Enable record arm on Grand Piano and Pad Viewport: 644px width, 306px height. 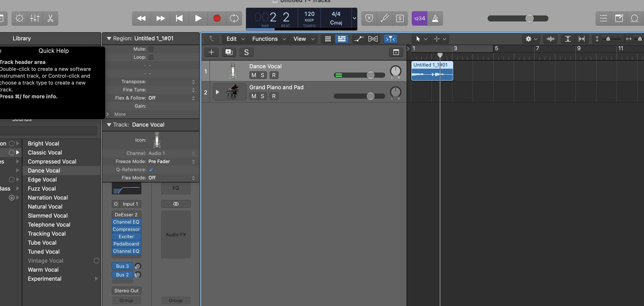274,96
